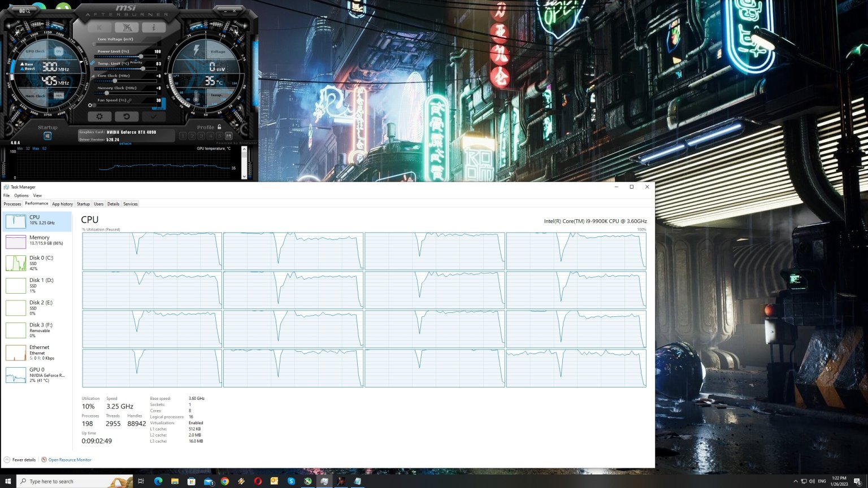
Task: Select Afterburner profile slot 1
Action: click(183, 136)
